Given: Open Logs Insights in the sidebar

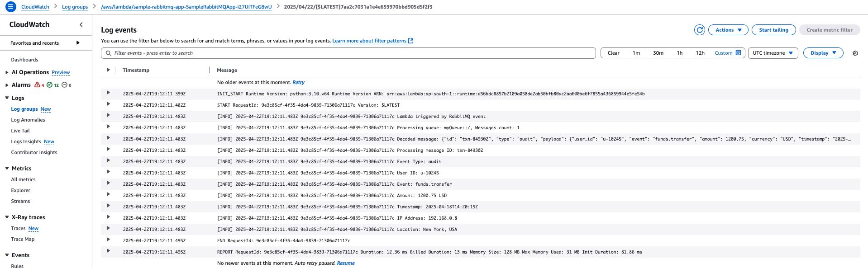Looking at the screenshot, I should point(26,141).
